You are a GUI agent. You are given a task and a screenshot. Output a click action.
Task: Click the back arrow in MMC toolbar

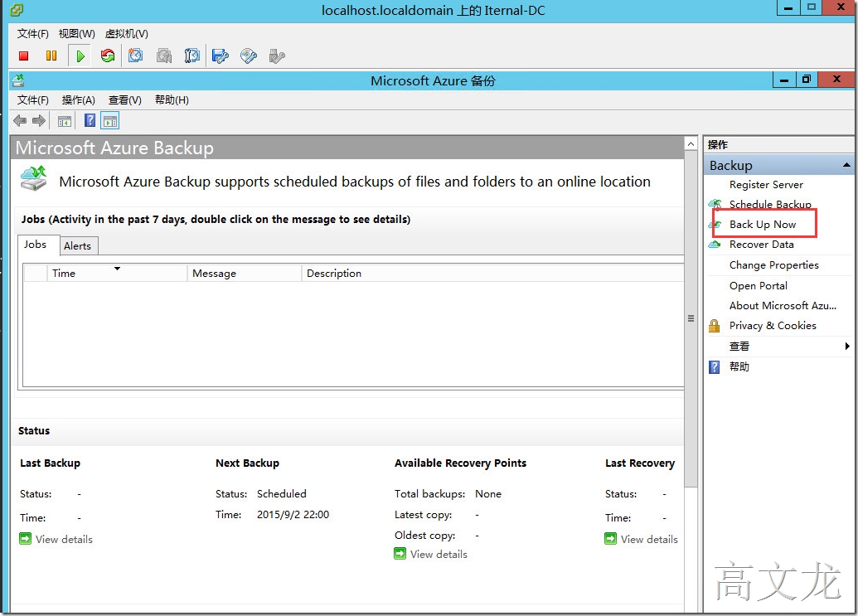click(x=20, y=121)
